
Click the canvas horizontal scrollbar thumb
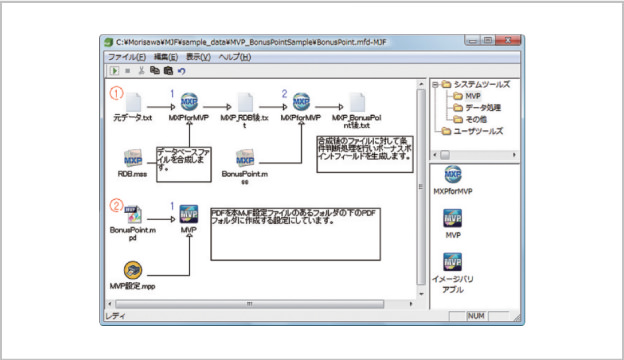click(250, 304)
